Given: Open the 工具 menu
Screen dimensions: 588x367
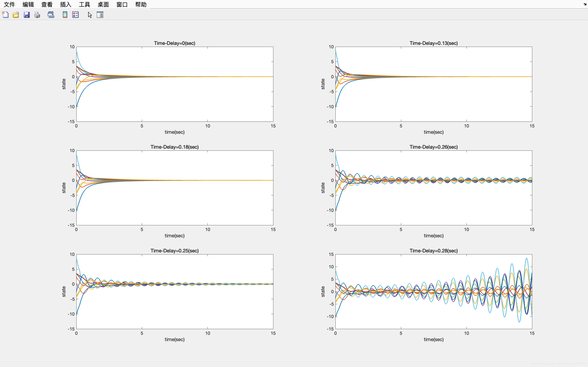Looking at the screenshot, I should pyautogui.click(x=84, y=4).
